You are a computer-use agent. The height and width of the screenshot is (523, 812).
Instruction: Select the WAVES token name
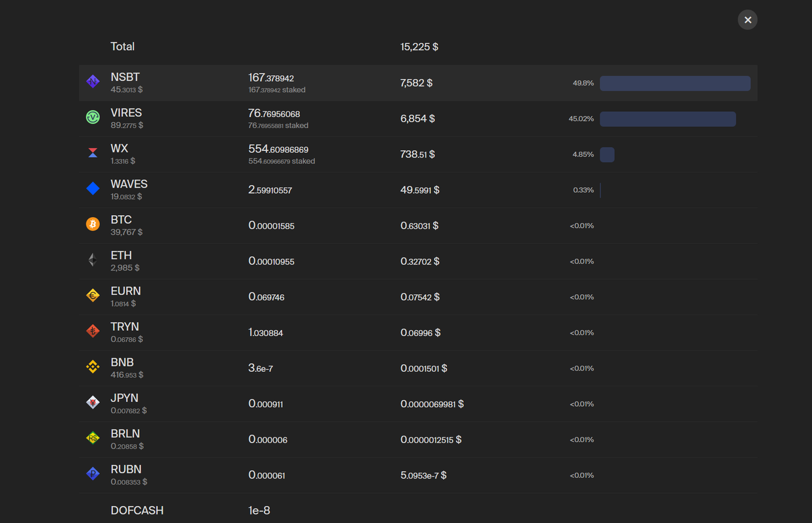point(129,184)
